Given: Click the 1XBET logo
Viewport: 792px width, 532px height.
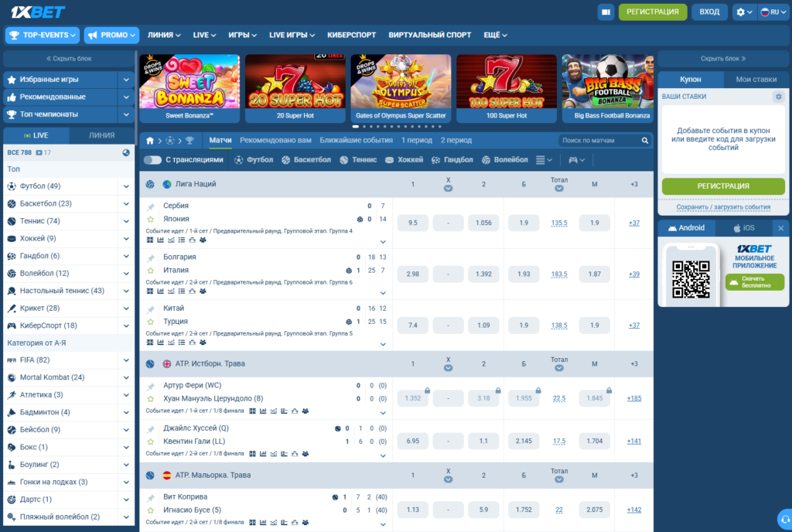Looking at the screenshot, I should click(38, 12).
